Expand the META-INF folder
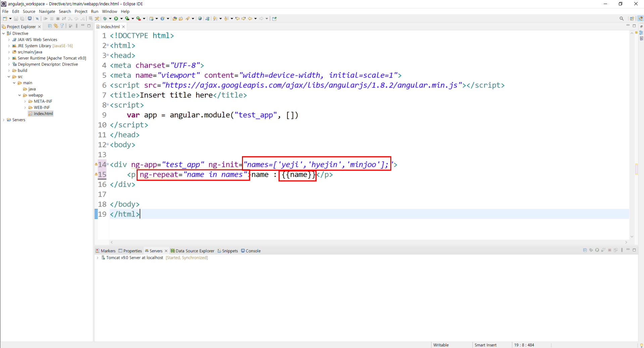The image size is (644, 348). [x=25, y=101]
